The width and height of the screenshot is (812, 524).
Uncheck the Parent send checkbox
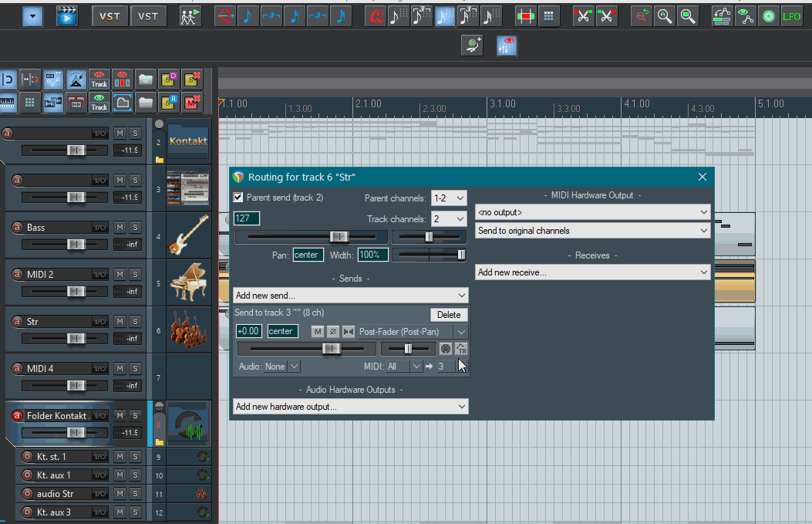pos(238,198)
